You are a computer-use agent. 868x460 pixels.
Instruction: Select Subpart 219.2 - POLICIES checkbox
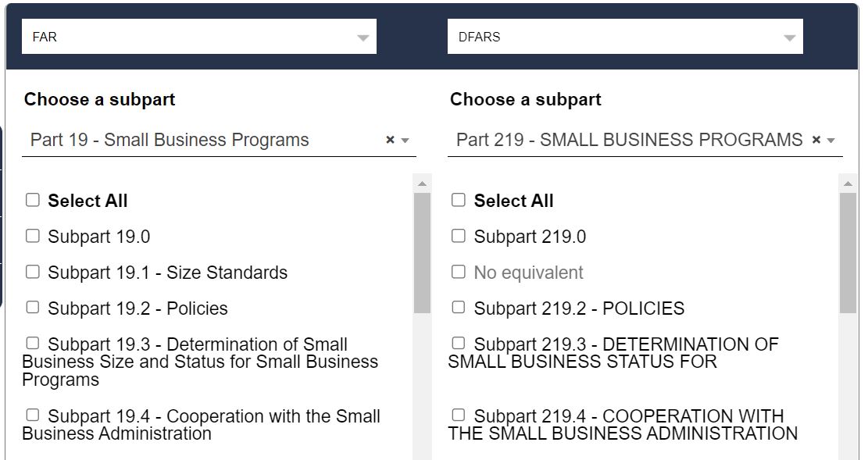(459, 308)
